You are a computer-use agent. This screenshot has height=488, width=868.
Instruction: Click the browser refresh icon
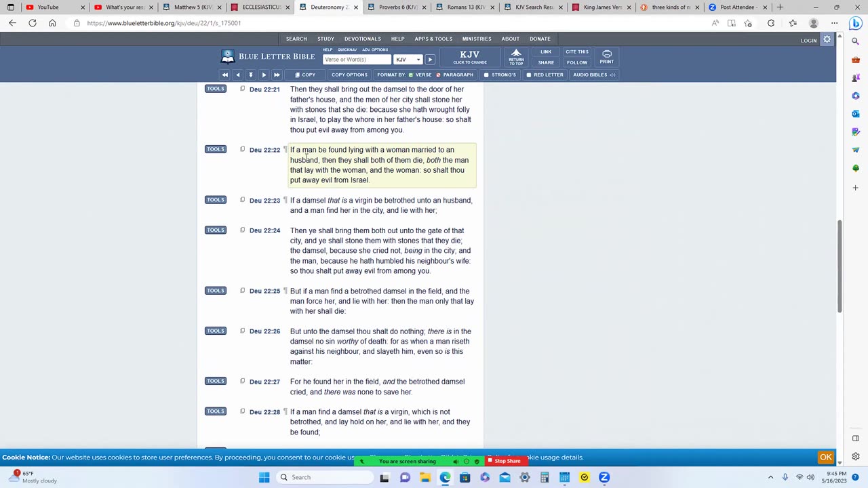(x=32, y=23)
